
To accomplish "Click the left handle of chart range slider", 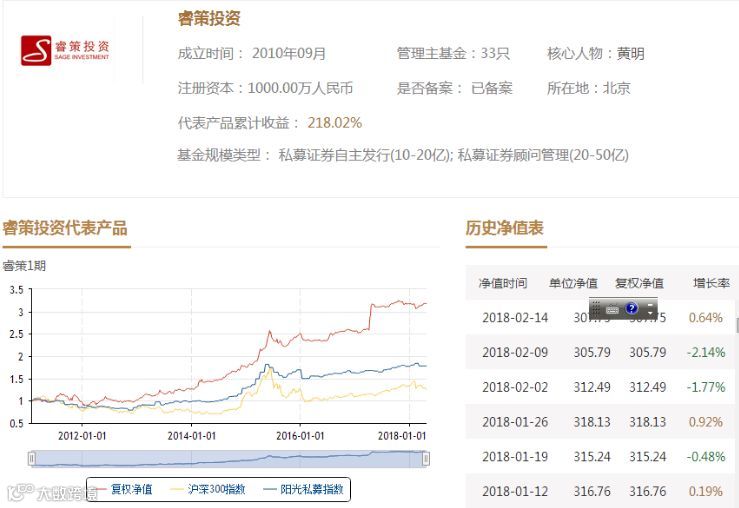I will point(32,459).
